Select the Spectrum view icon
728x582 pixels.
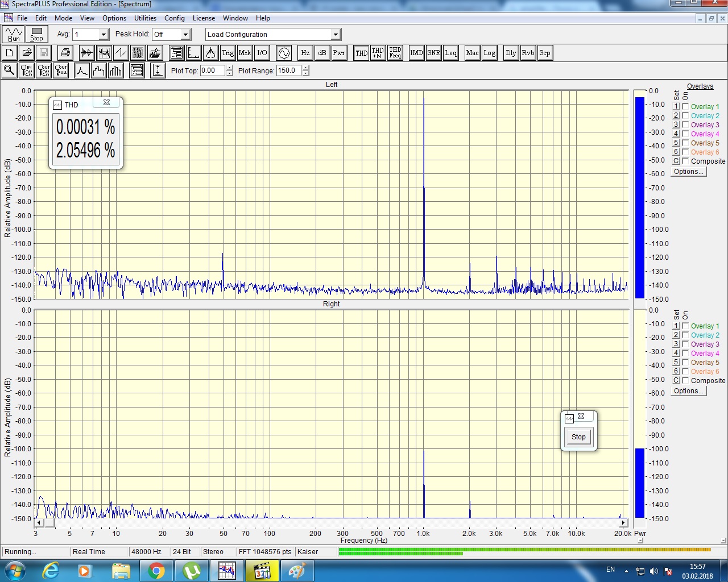[x=104, y=53]
